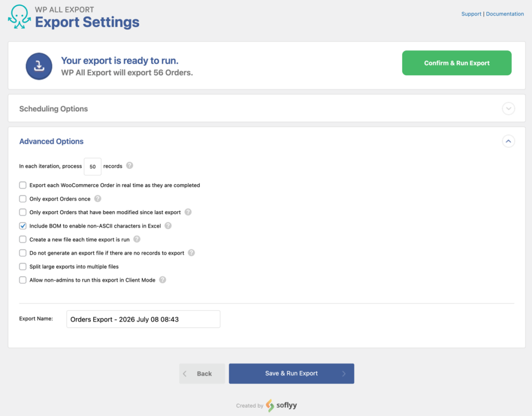Click the 'Created by' footer text
Screen dimensions: 532x416
pyautogui.click(x=250, y=406)
